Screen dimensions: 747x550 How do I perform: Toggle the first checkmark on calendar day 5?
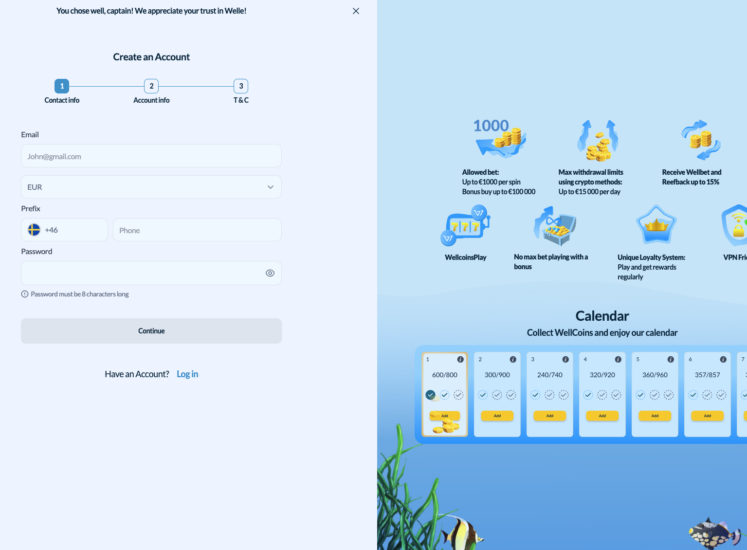640,395
